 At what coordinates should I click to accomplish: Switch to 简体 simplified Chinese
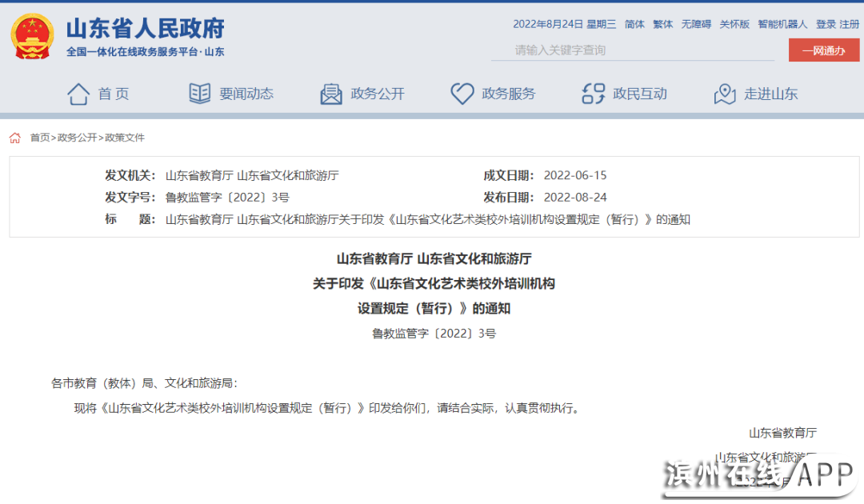pyautogui.click(x=634, y=24)
